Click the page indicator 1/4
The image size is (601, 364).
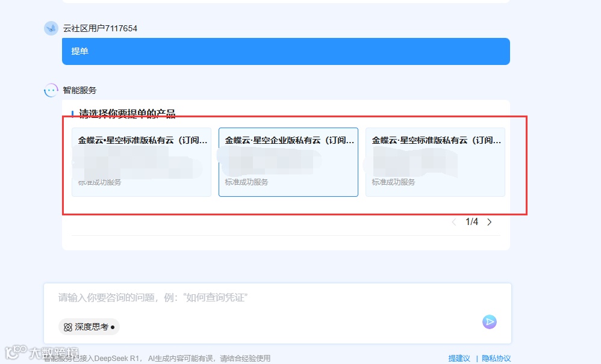click(472, 222)
